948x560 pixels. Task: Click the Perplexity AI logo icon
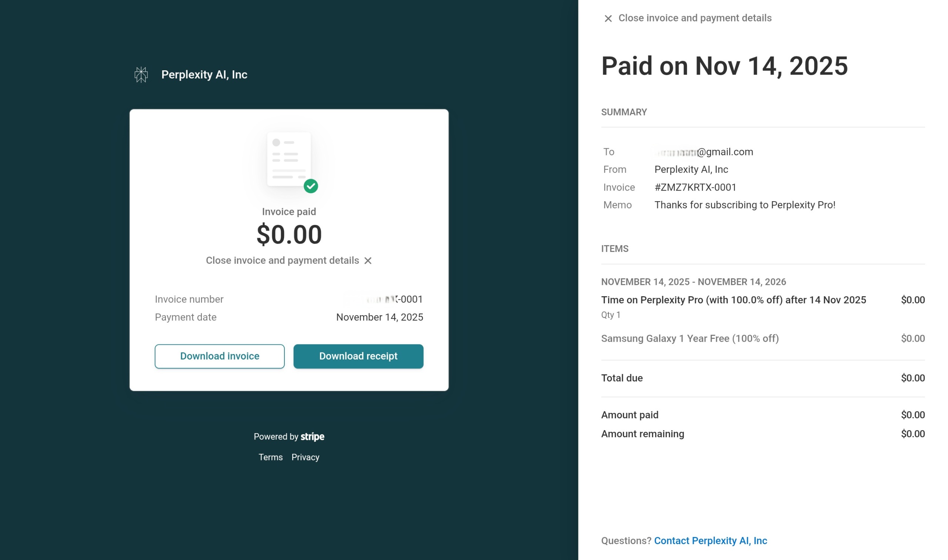click(141, 75)
